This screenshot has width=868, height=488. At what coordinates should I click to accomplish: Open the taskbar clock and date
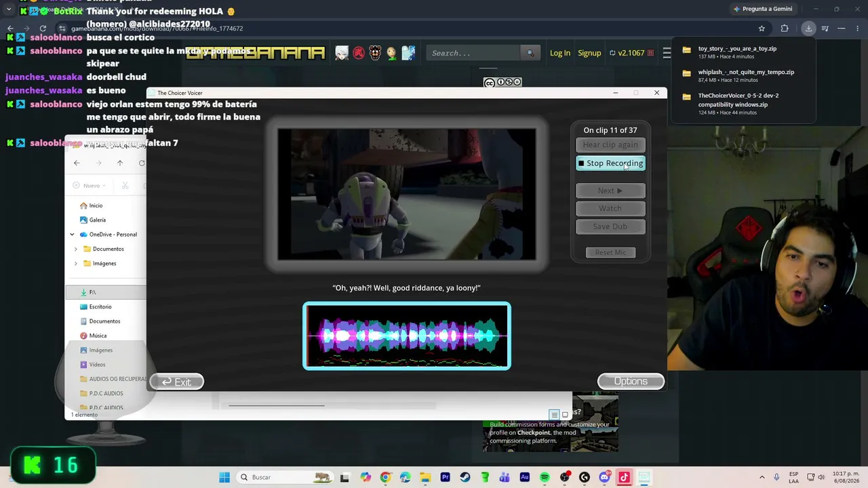coord(846,477)
